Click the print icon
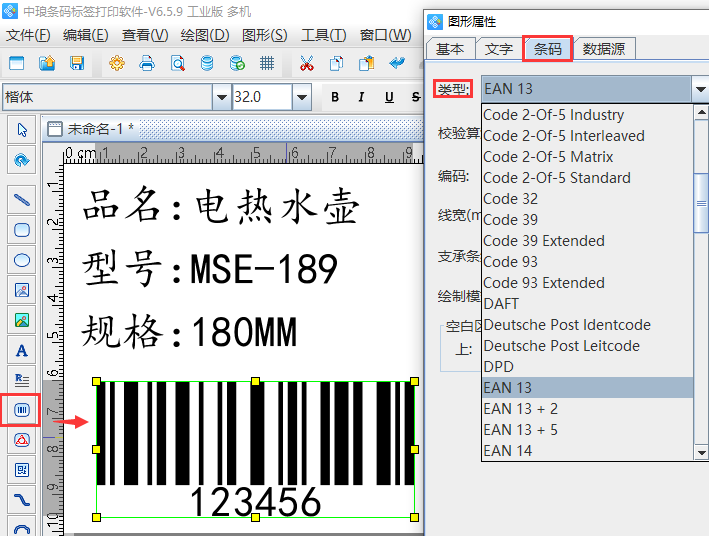 (x=147, y=63)
